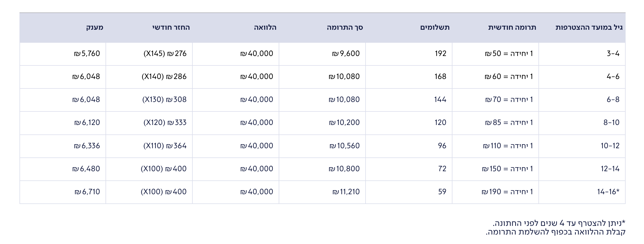This screenshot has height=244, width=644.
Task: Click the "תרומה חודשית" column header
Action: coord(512,28)
